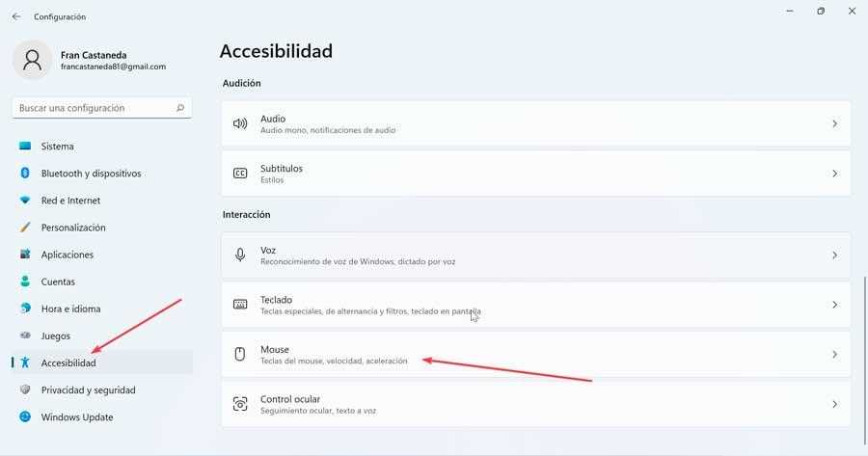Click the Buscar una configuración search field

[92, 109]
